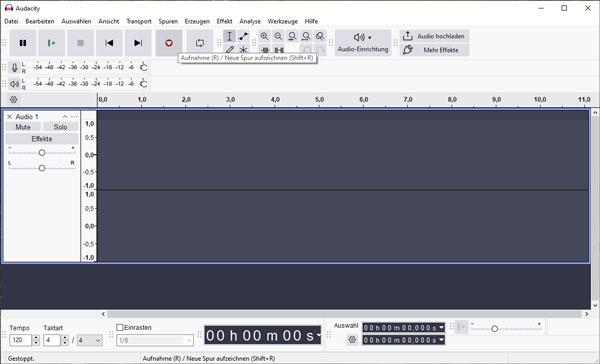The height and width of the screenshot is (364, 600).
Task: Open the Transport menu
Action: pyautogui.click(x=139, y=21)
